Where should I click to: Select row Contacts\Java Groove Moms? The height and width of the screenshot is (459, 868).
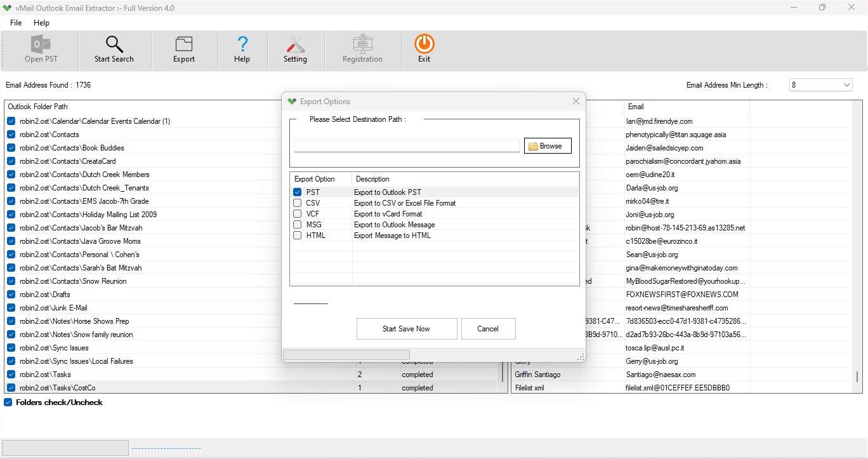click(80, 241)
